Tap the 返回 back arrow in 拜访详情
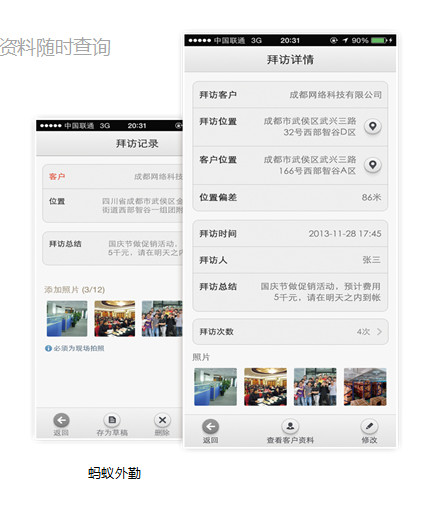The height and width of the screenshot is (508, 428). point(211,426)
